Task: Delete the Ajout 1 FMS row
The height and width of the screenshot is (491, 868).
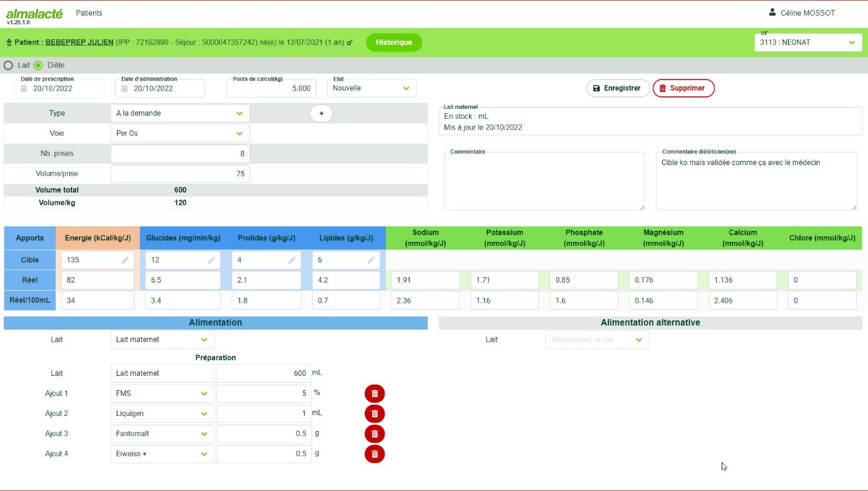Action: tap(375, 393)
